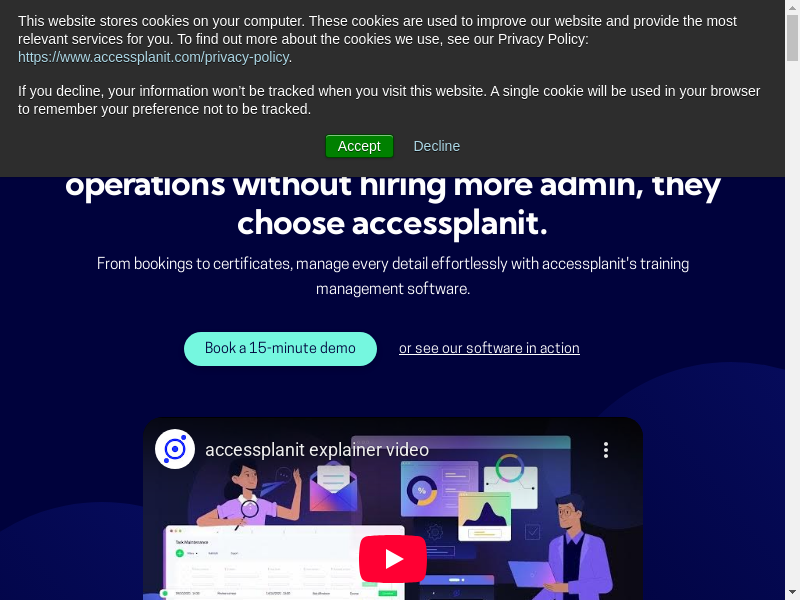Screen dimensions: 800x600
Task: Click the percent donut chart in the video thumbnail
Action: point(421,491)
